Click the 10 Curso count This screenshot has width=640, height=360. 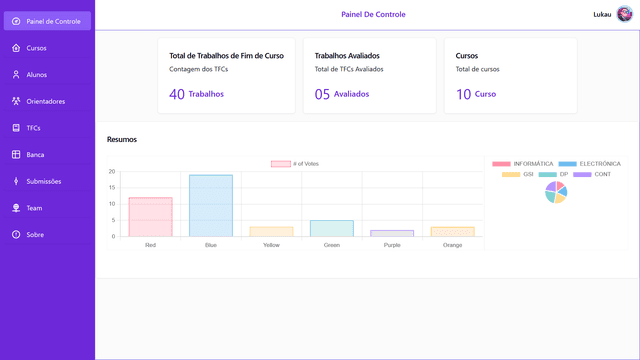476,94
